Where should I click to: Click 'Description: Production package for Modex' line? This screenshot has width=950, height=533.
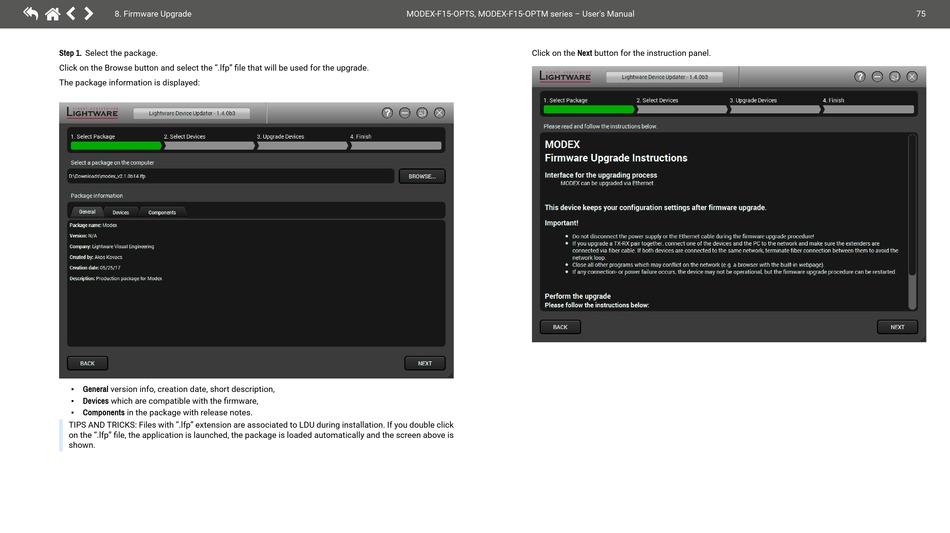click(116, 279)
